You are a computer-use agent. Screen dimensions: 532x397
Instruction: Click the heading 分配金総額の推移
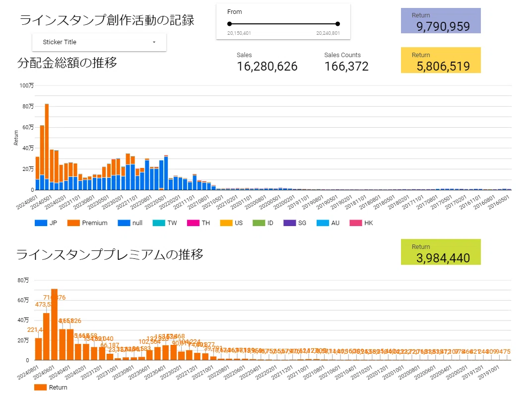point(67,63)
